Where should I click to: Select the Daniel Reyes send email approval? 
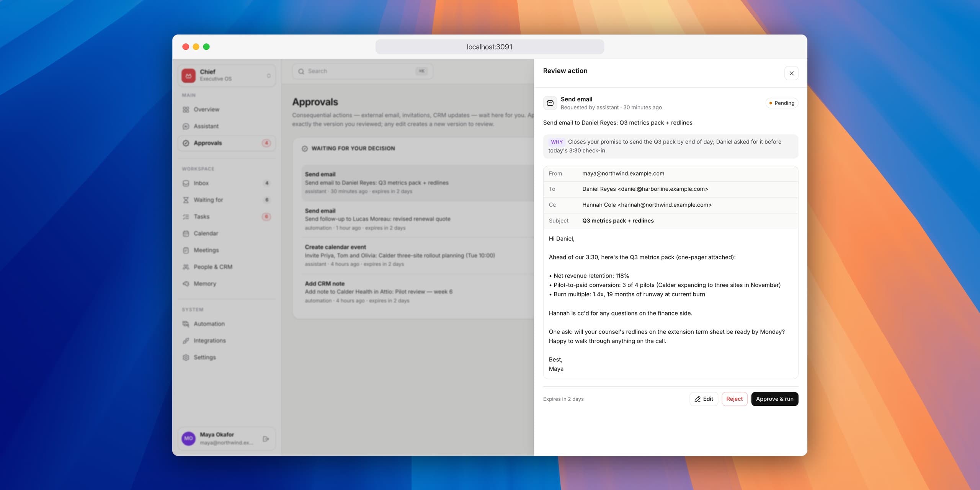click(x=417, y=183)
